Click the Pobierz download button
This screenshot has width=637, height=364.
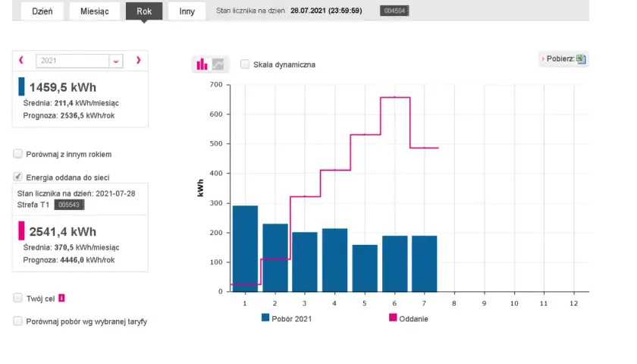point(563,59)
